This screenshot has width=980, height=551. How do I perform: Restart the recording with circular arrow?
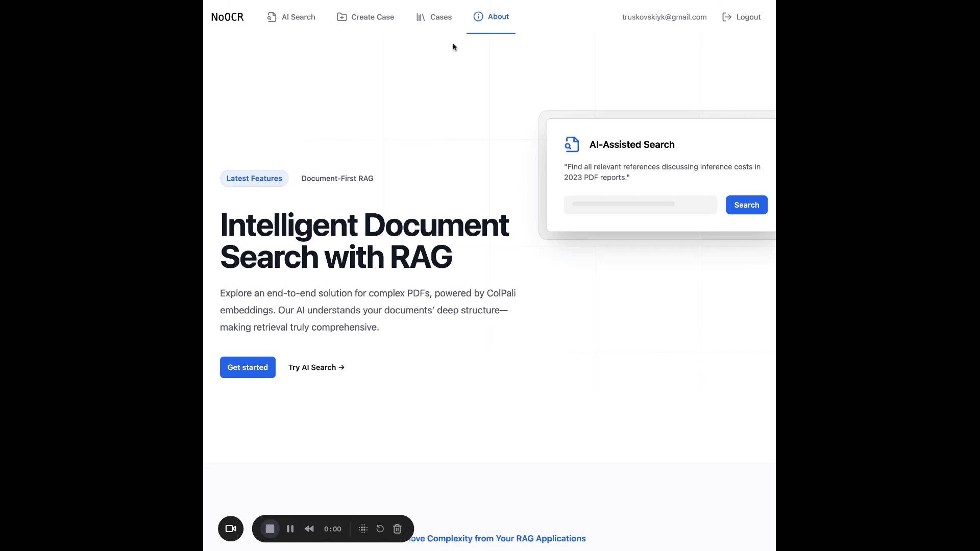point(380,529)
